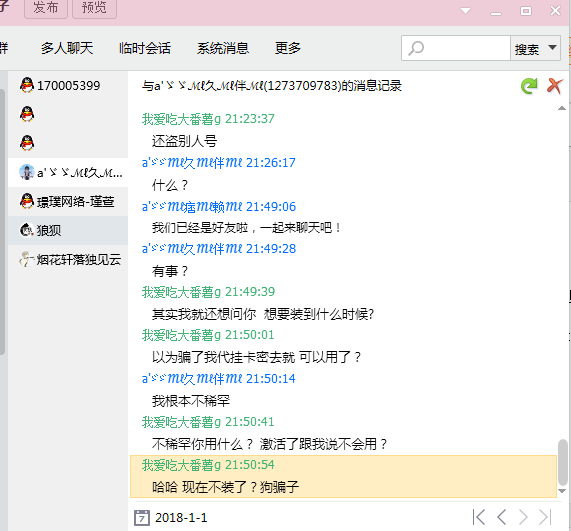
Task: Click scrollbar down arrow in message pane
Action: (562, 491)
